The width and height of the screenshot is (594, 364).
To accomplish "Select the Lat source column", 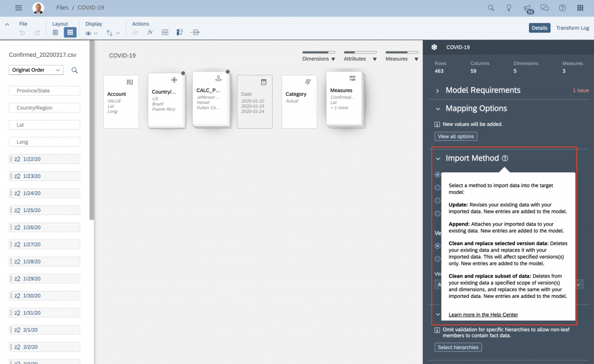I will pyautogui.click(x=44, y=125).
